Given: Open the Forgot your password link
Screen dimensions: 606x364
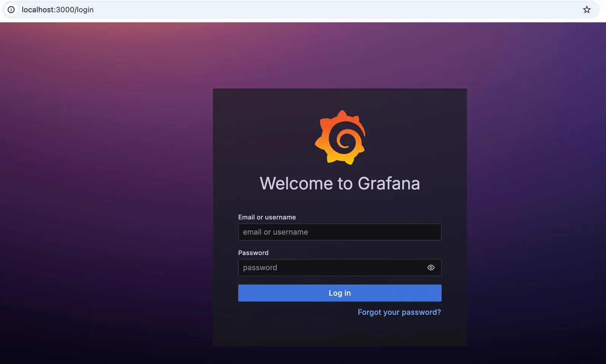Looking at the screenshot, I should 399,312.
